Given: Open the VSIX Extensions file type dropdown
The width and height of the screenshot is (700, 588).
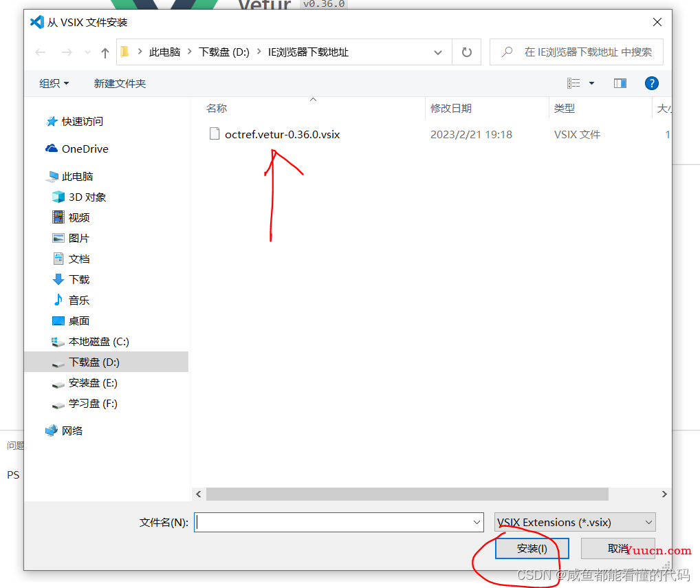Looking at the screenshot, I should pos(575,523).
